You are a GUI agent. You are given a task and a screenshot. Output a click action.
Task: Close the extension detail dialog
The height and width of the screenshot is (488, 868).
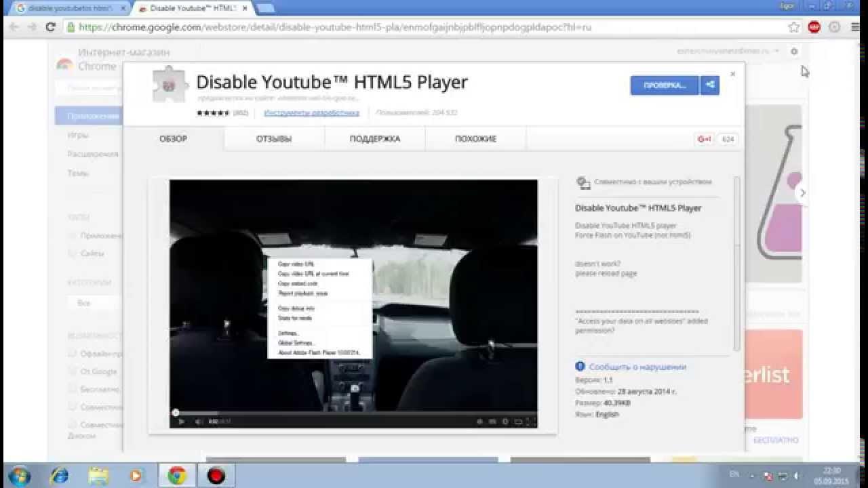(732, 74)
